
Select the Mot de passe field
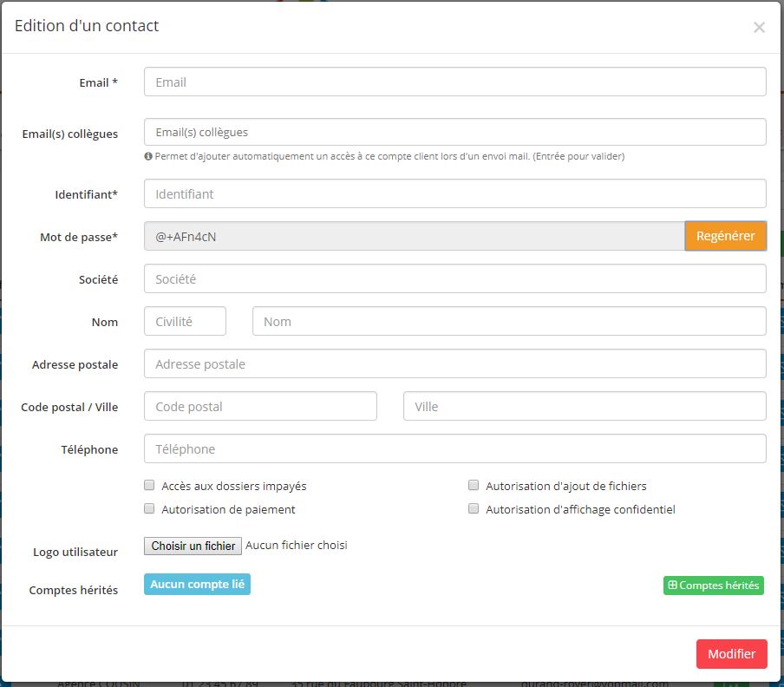point(414,236)
